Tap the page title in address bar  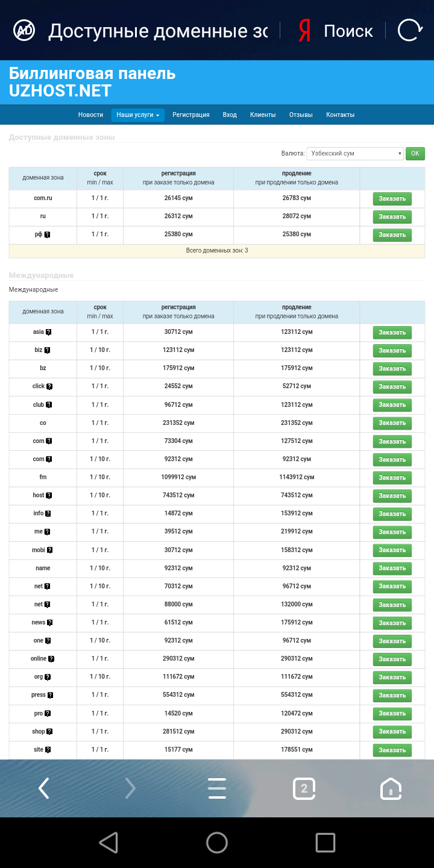click(x=158, y=31)
